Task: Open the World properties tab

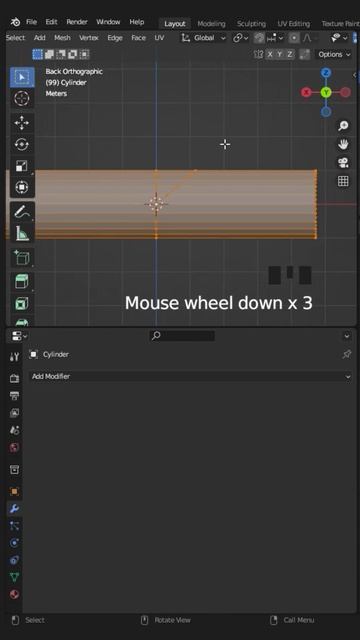Action: [14, 448]
